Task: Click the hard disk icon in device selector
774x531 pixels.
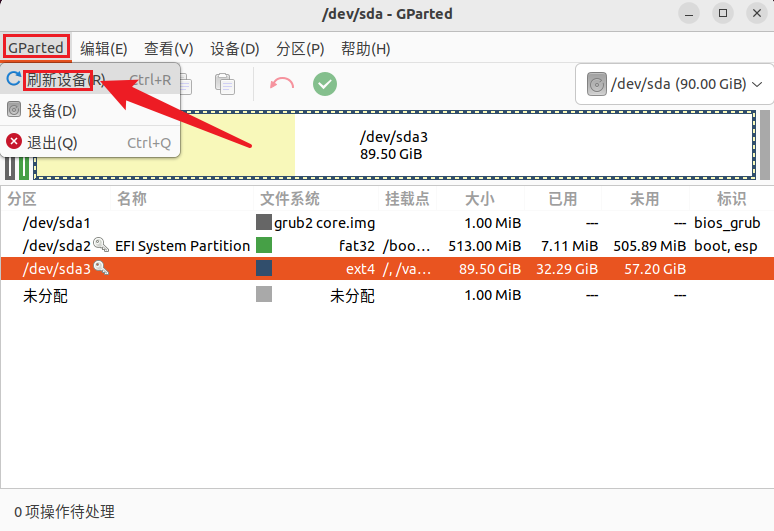Action: pos(596,84)
